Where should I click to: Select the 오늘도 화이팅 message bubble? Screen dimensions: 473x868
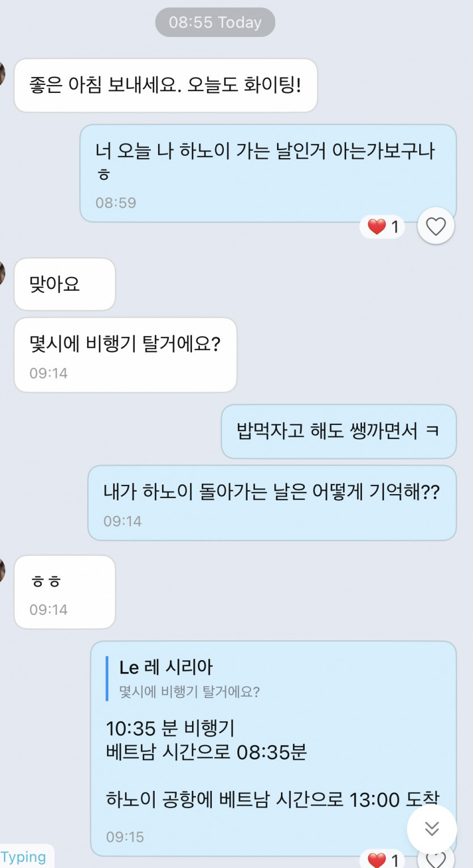(x=165, y=86)
